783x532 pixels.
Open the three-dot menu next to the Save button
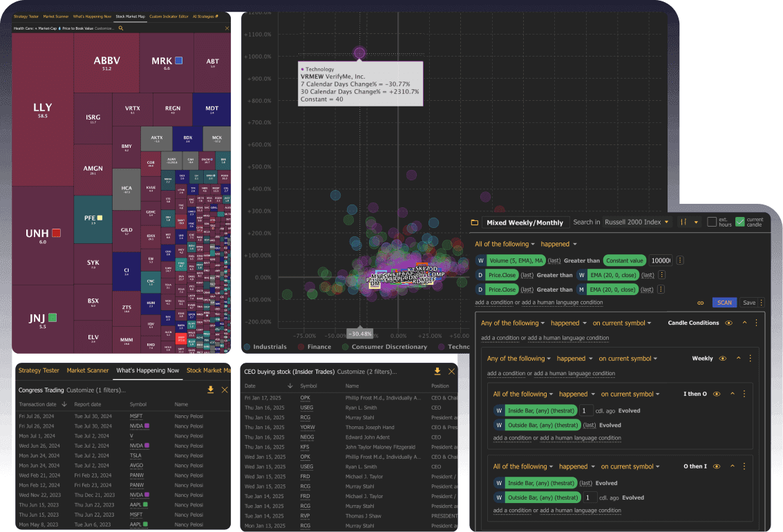761,303
